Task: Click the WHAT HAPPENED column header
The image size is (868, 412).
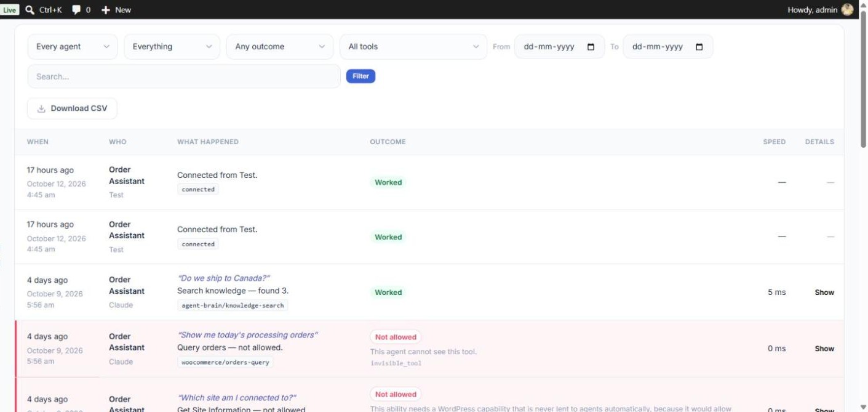Action: pos(208,142)
